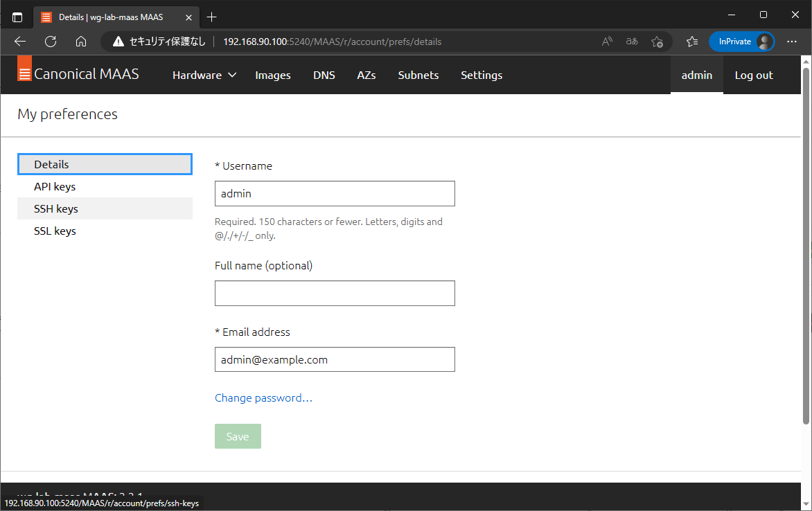Navigate to Settings in the MAAS menu

click(482, 75)
